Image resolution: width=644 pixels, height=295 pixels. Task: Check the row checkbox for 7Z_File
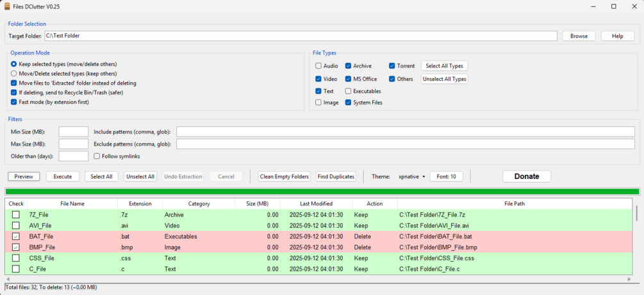(15, 214)
